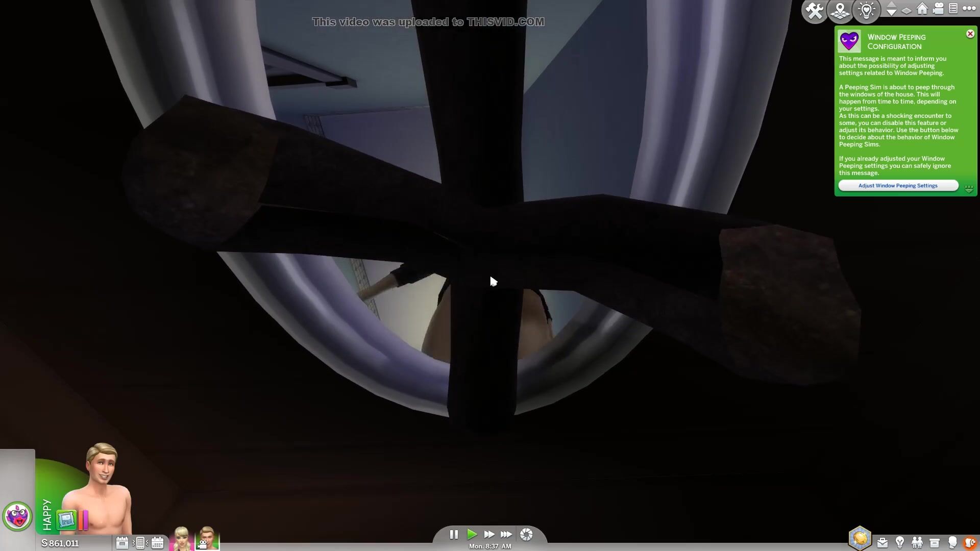Image resolution: width=980 pixels, height=551 pixels.
Task: Open Build Mode with hammer-wrench icon
Action: (x=815, y=11)
